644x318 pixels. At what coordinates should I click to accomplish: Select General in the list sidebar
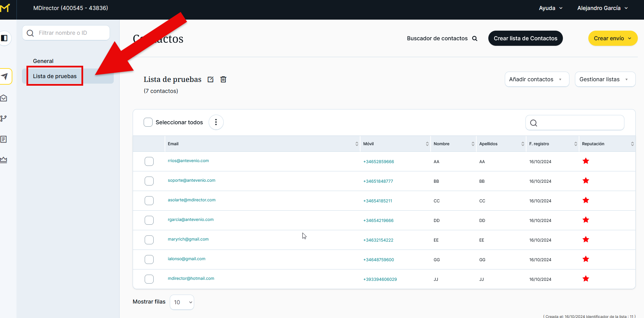click(x=43, y=61)
